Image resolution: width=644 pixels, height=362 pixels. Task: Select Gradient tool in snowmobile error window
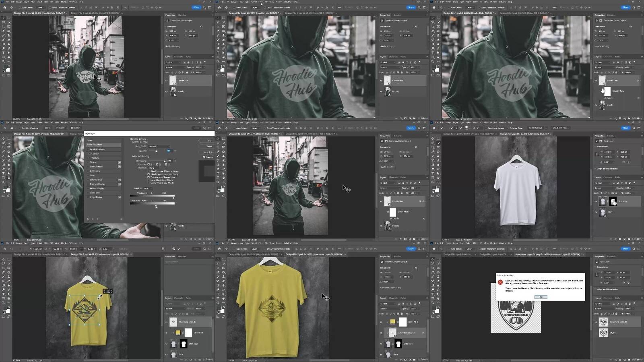pyautogui.click(x=432, y=285)
